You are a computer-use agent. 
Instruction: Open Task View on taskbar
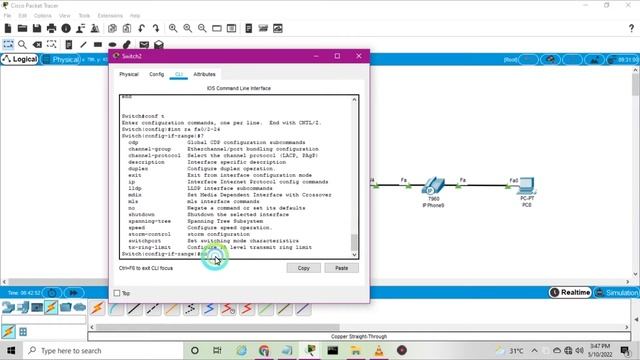tap(217, 351)
